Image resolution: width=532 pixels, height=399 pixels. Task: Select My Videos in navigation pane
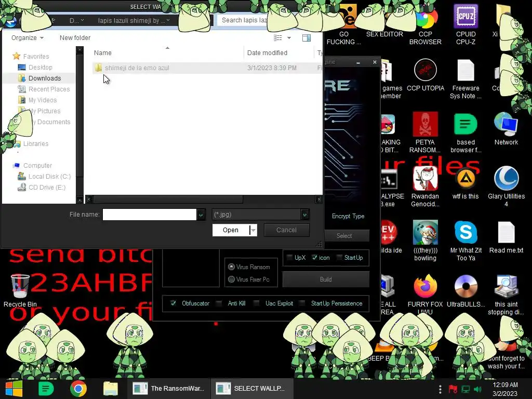tap(43, 100)
